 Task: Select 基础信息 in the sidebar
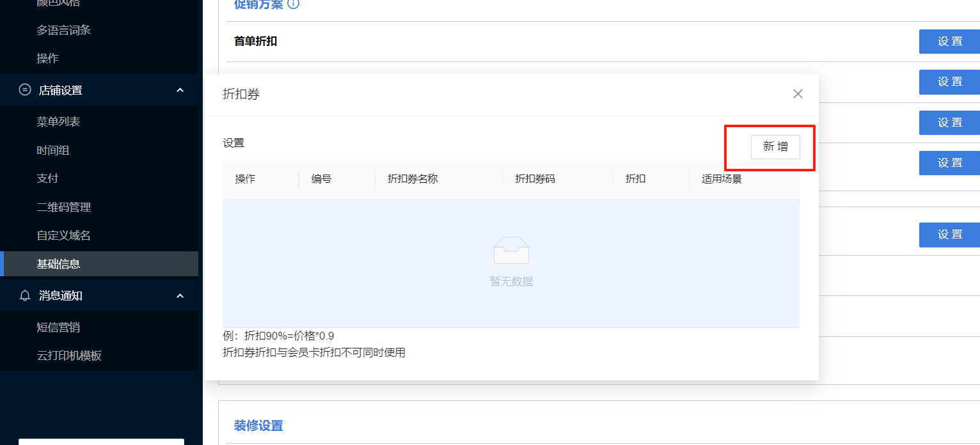pyautogui.click(x=99, y=263)
